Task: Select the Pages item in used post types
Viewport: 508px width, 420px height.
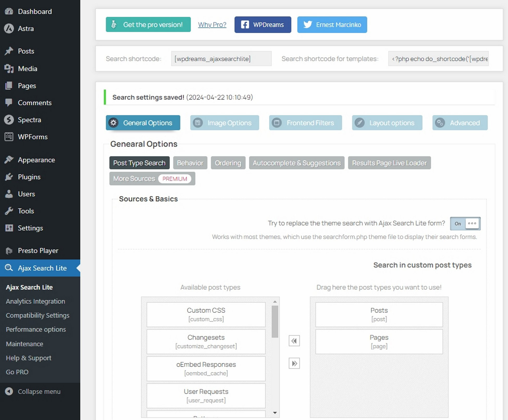Action: (379, 341)
